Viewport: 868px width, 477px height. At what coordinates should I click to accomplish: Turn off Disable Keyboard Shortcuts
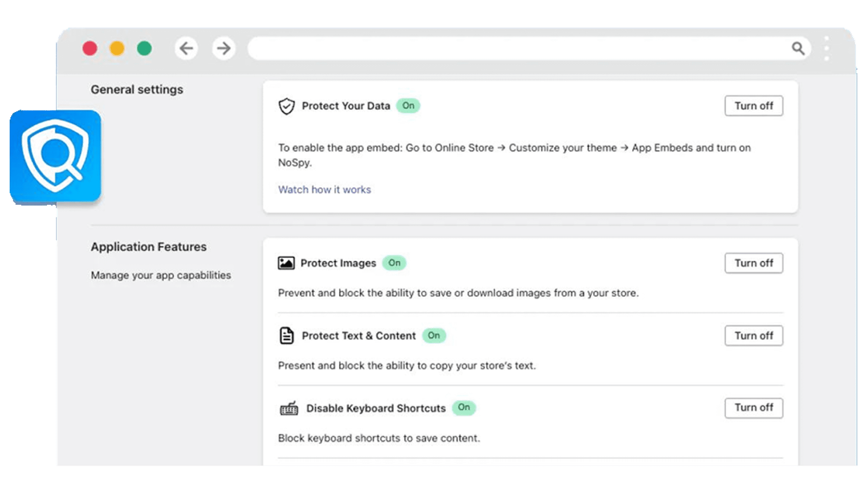[x=754, y=408]
